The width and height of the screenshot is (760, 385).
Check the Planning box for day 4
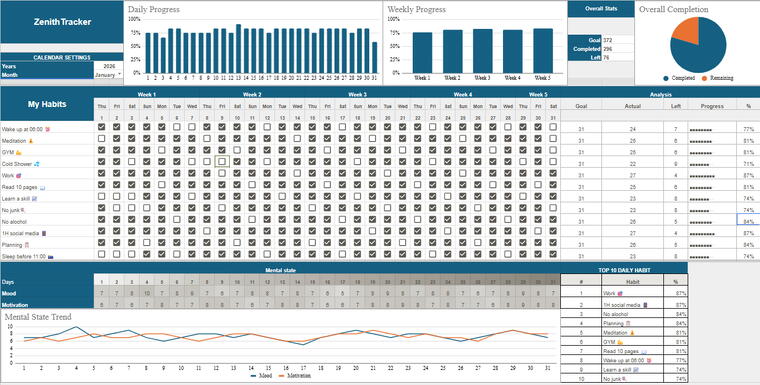coord(146,242)
